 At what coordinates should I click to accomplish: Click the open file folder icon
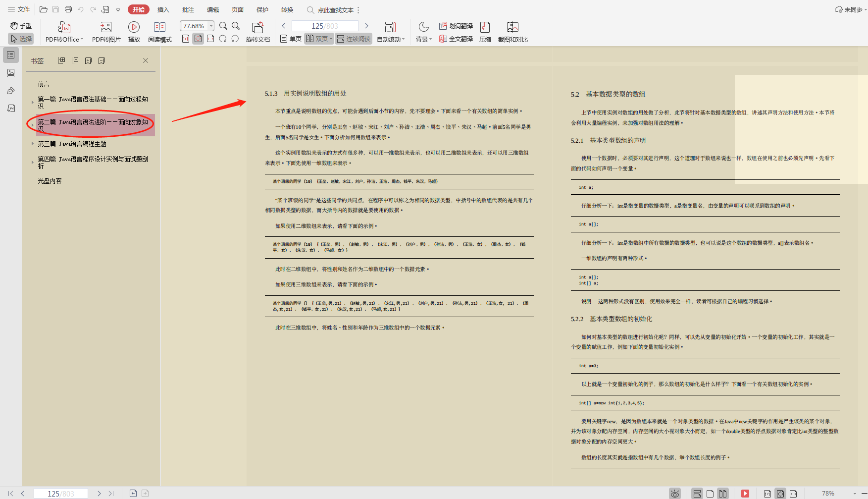pos(44,9)
